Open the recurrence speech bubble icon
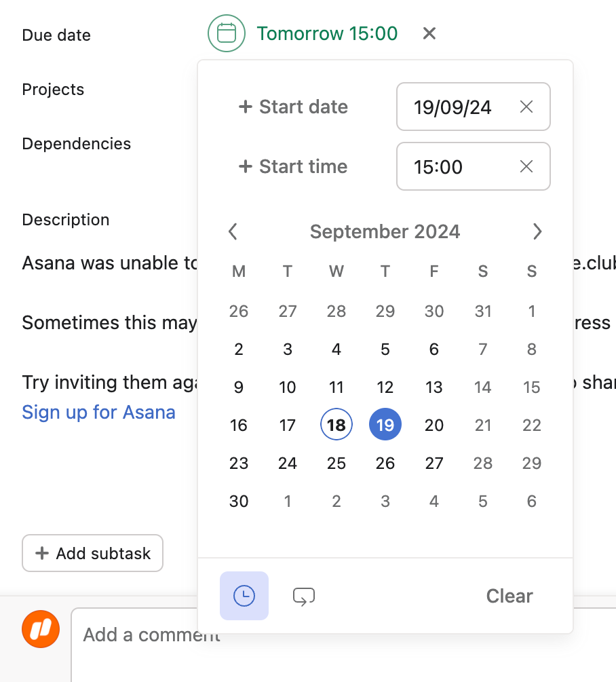This screenshot has height=682, width=616. tap(303, 596)
